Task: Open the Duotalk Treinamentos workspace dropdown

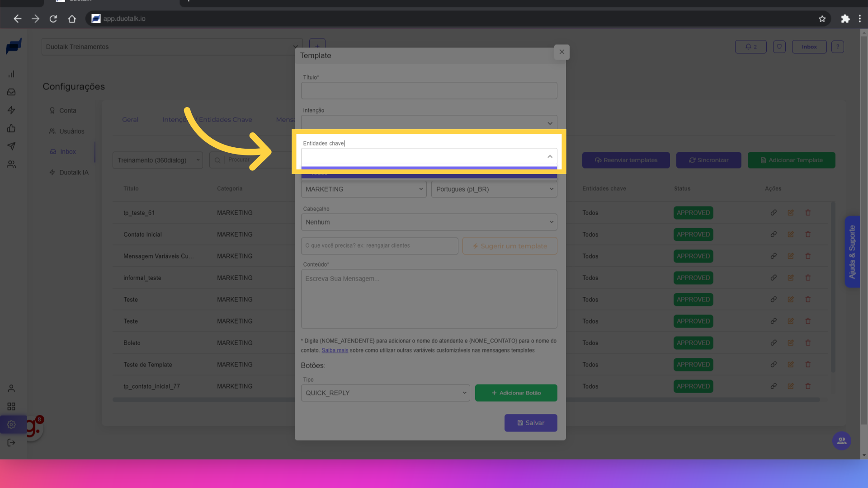Action: (172, 47)
